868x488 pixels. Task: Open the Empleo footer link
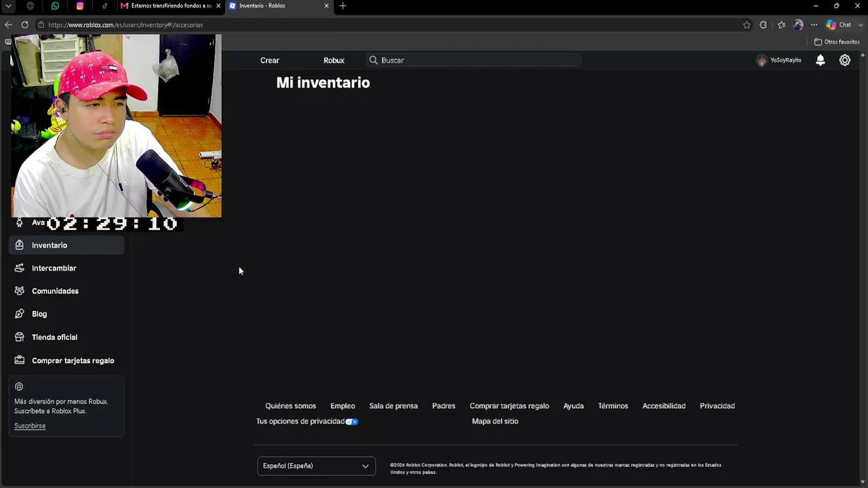342,406
